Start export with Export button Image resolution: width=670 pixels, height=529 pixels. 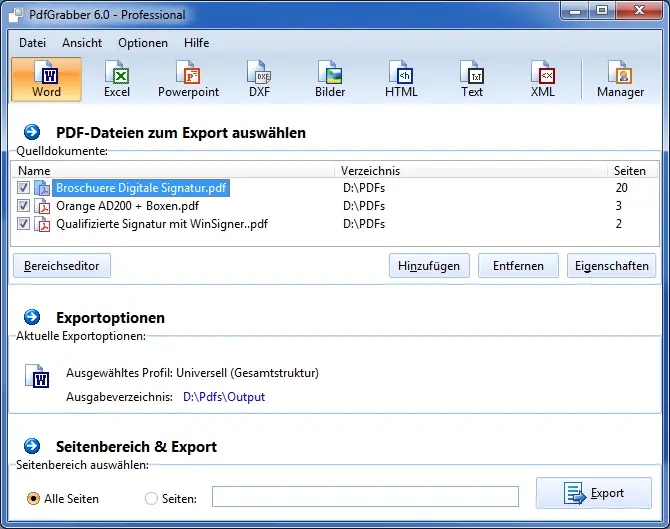coord(594,493)
